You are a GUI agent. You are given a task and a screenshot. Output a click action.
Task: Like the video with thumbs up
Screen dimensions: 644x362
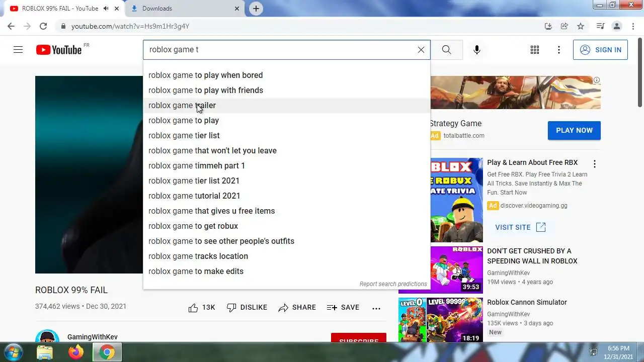(202, 308)
